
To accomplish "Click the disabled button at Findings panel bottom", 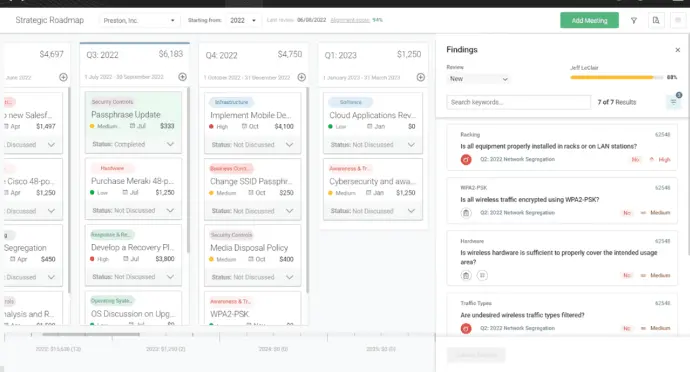I will 476,355.
